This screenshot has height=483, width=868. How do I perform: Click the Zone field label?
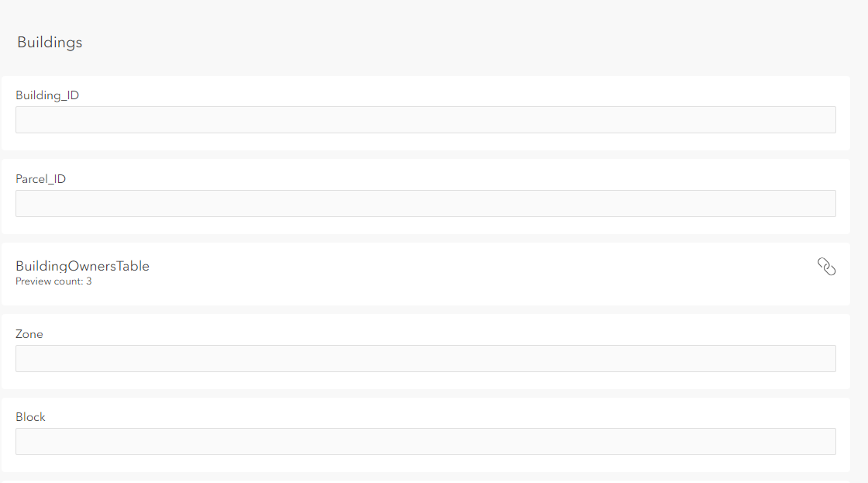(x=29, y=334)
